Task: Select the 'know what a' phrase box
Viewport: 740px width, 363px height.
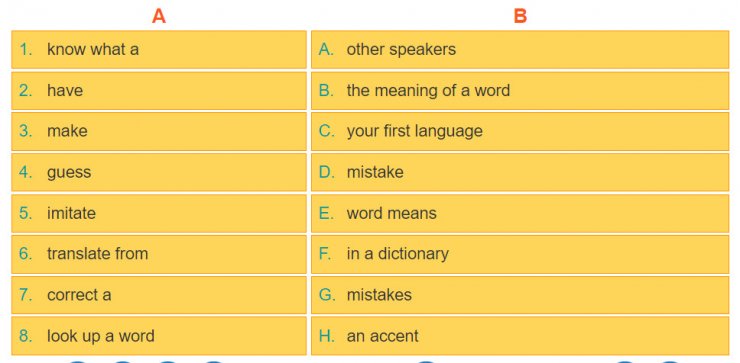Action: pos(159,50)
